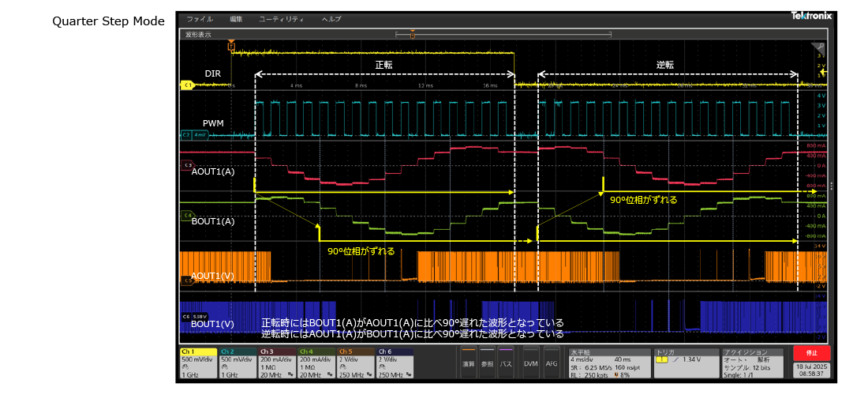Select the yellow C1 waveform handle

click(x=188, y=85)
